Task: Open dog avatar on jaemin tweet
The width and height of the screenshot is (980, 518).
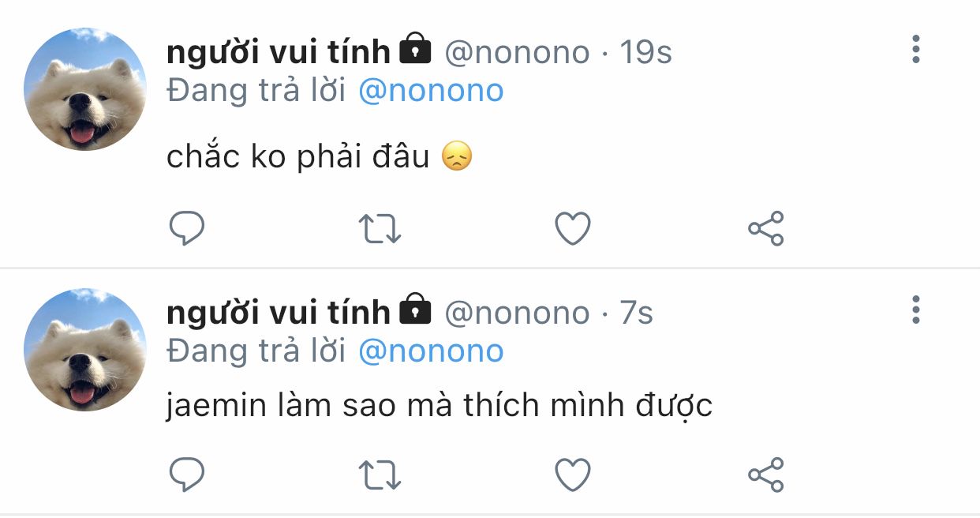Action: [x=84, y=350]
